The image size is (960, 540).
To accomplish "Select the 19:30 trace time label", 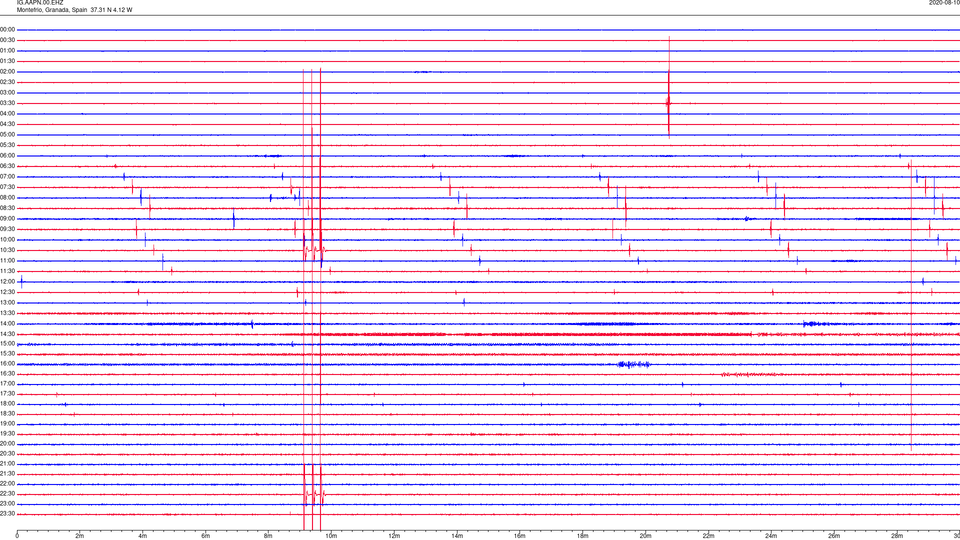I will pos(7,434).
